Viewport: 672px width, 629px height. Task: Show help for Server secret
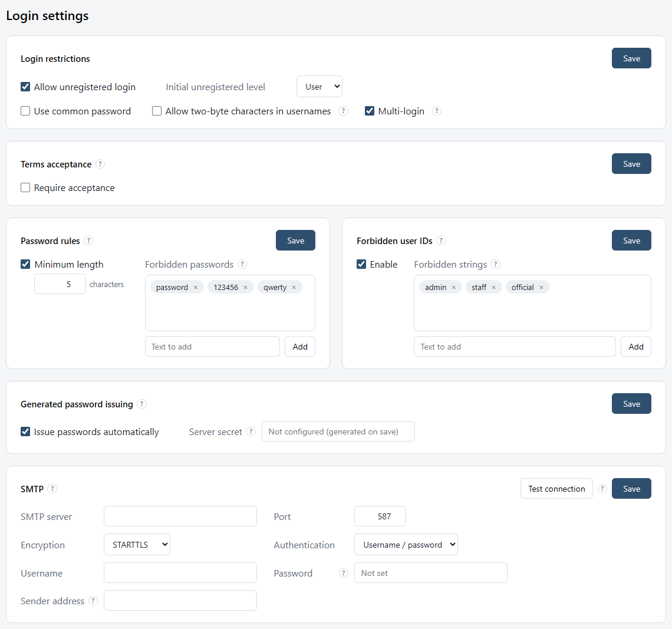(251, 432)
